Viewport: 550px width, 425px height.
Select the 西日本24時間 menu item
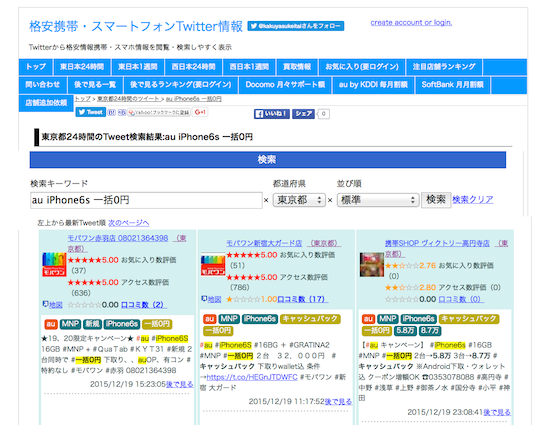[x=193, y=67]
